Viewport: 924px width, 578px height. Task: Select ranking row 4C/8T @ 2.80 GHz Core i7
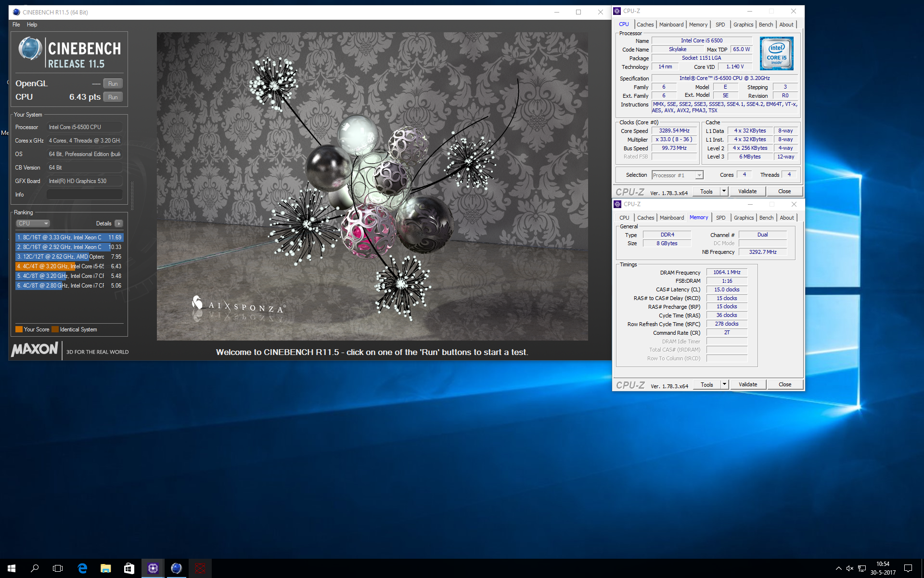pyautogui.click(x=69, y=286)
